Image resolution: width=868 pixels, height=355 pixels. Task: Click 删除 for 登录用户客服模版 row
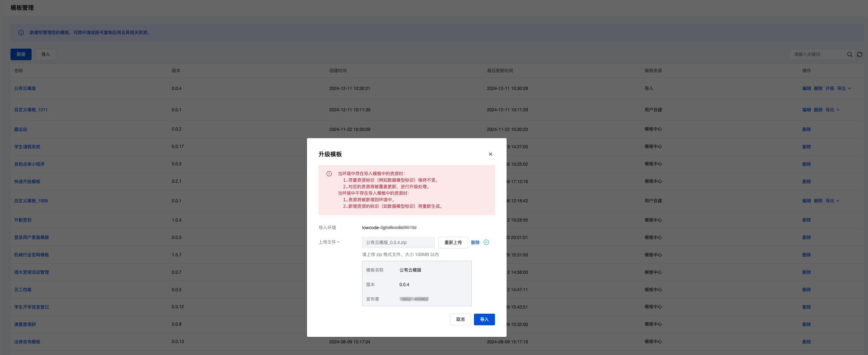click(x=806, y=238)
